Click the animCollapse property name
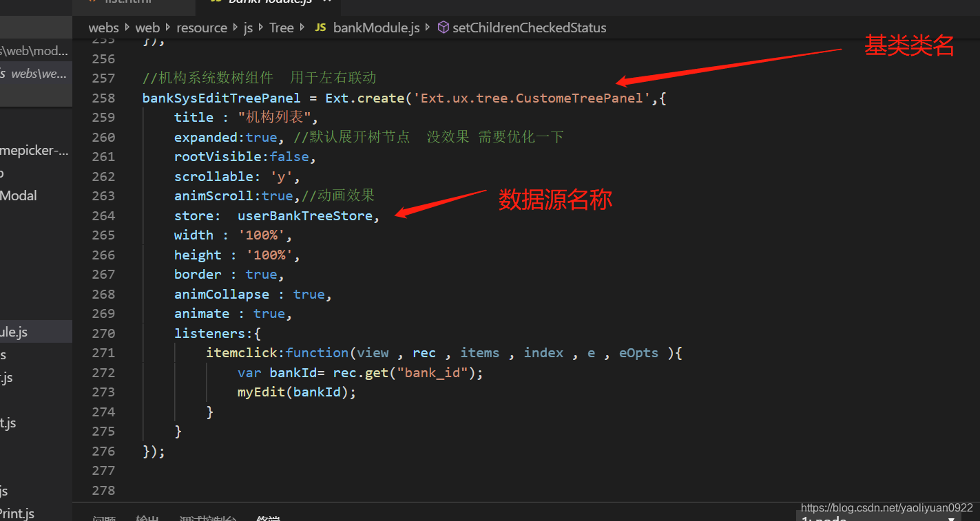 221,294
